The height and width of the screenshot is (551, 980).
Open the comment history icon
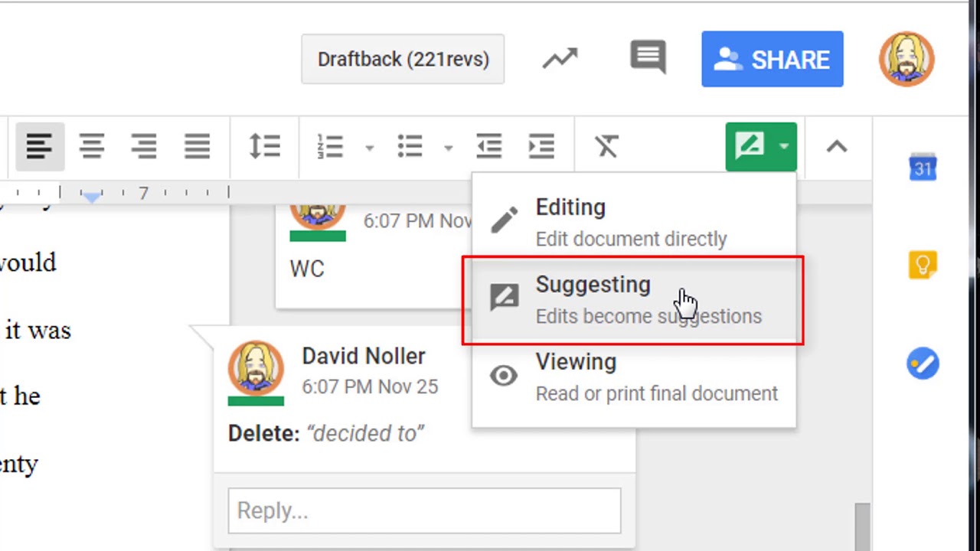tap(648, 58)
